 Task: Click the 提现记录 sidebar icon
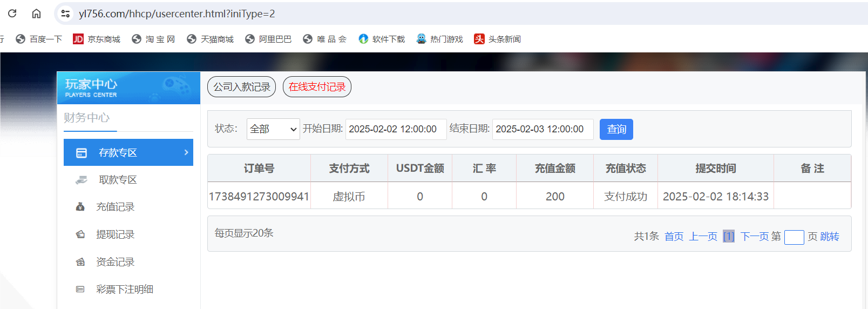80,234
